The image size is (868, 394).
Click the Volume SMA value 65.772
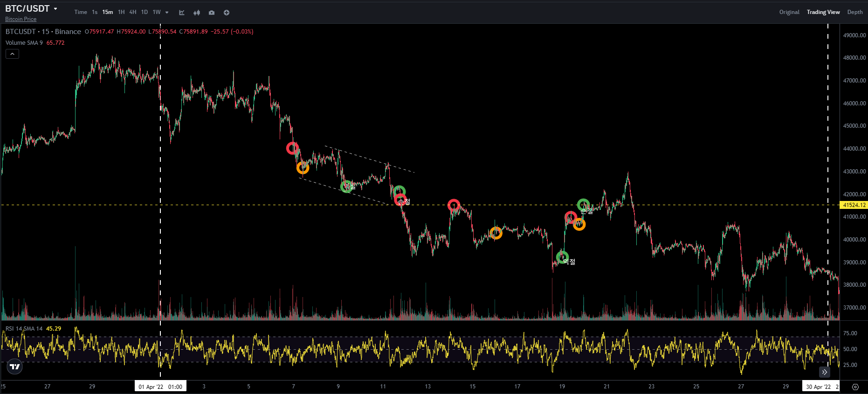pos(55,43)
